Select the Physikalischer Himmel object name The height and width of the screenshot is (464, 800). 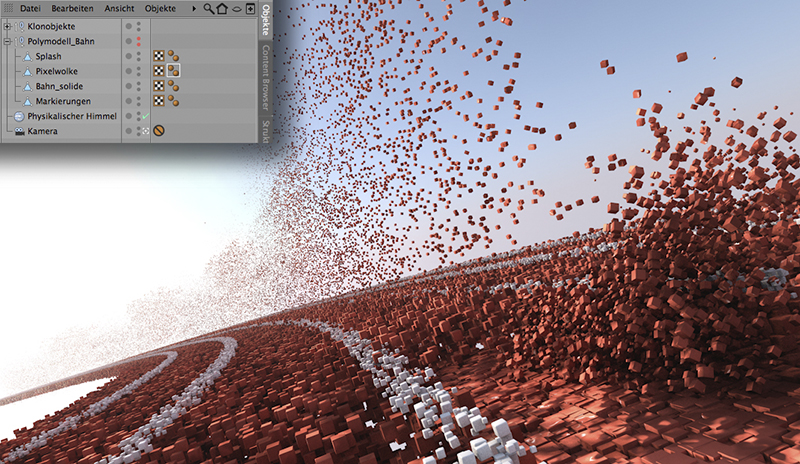(72, 116)
